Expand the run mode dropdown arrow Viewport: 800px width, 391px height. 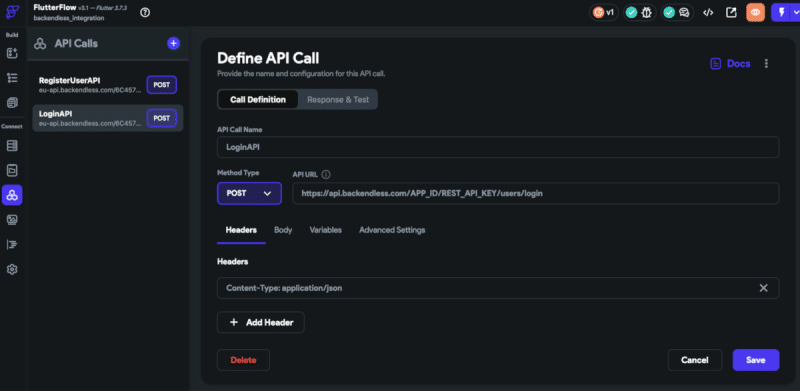795,13
